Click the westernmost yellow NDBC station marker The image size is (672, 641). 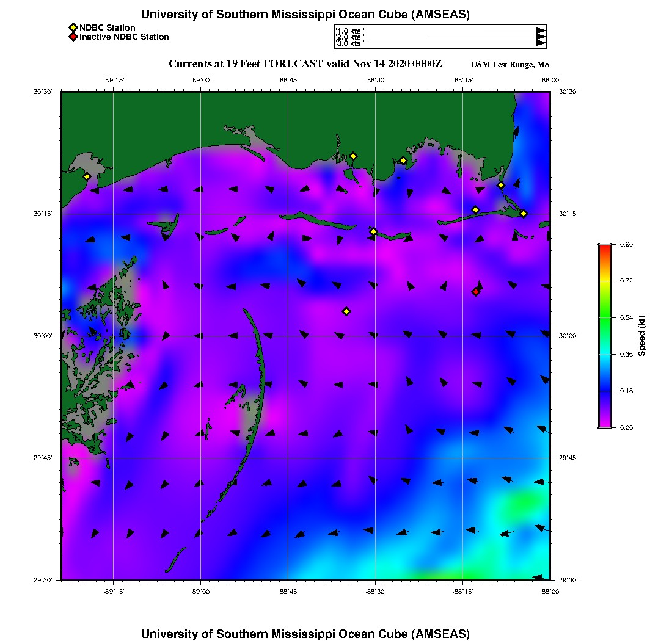coord(87,176)
